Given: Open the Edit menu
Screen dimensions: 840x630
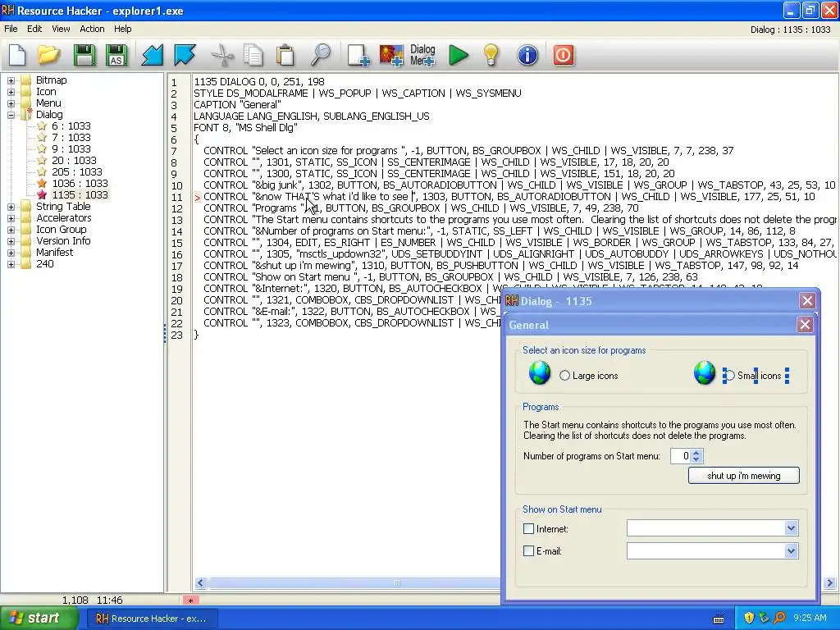Looking at the screenshot, I should coord(34,29).
